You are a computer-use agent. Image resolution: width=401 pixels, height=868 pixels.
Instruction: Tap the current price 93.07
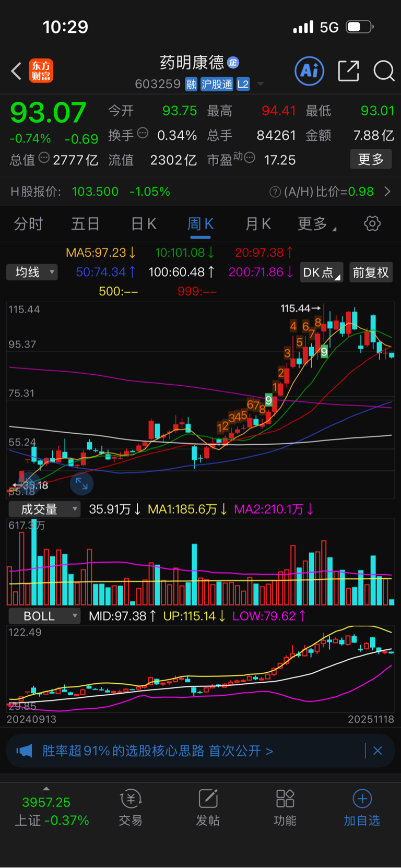(48, 112)
